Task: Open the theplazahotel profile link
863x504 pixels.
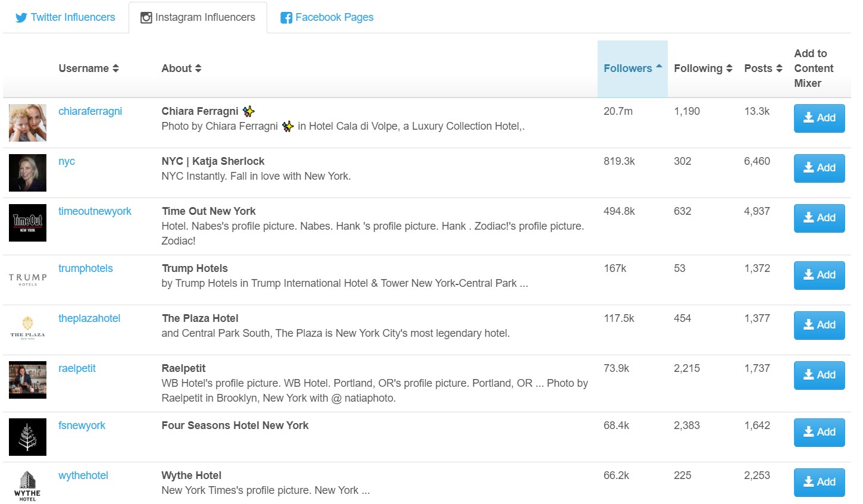Action: [89, 318]
